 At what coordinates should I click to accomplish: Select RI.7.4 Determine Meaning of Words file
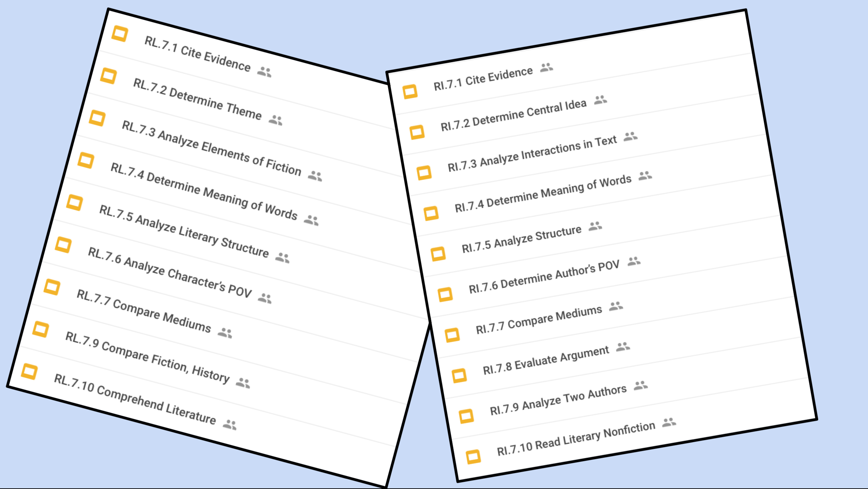(543, 194)
